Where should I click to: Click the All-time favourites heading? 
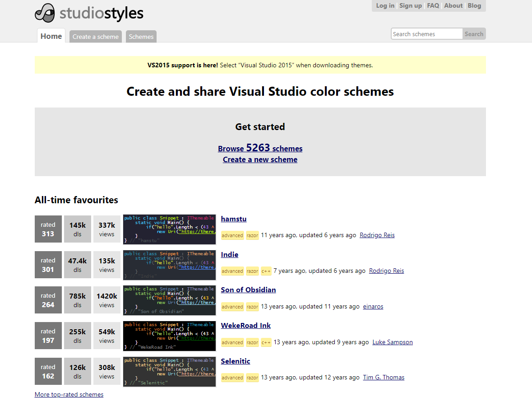(76, 200)
